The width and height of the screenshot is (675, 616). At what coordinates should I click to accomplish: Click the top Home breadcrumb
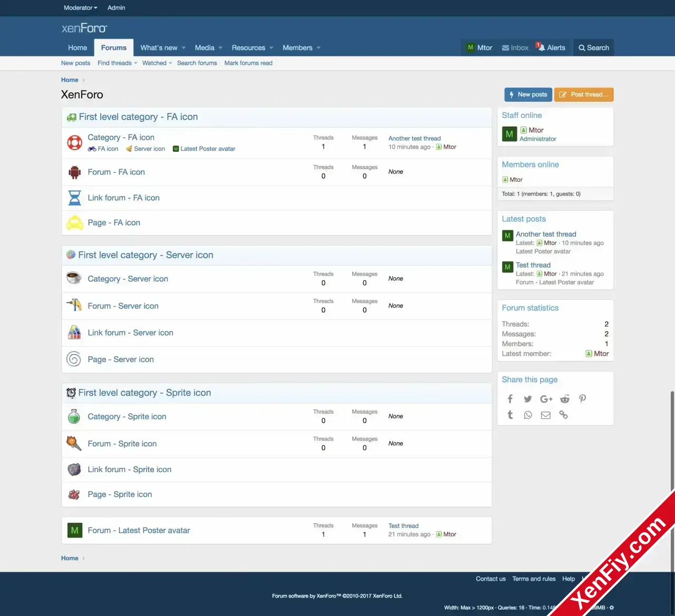coord(70,80)
